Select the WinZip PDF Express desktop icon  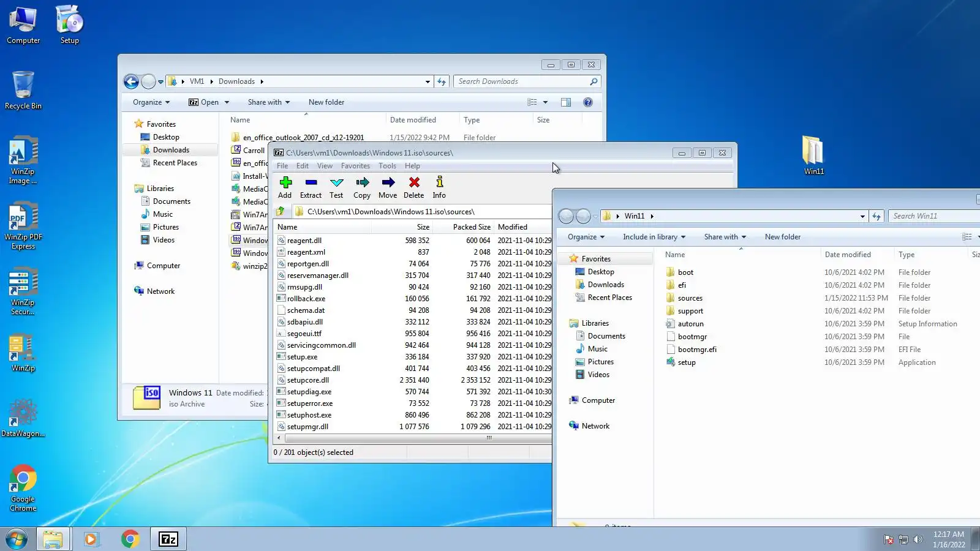pyautogui.click(x=23, y=226)
